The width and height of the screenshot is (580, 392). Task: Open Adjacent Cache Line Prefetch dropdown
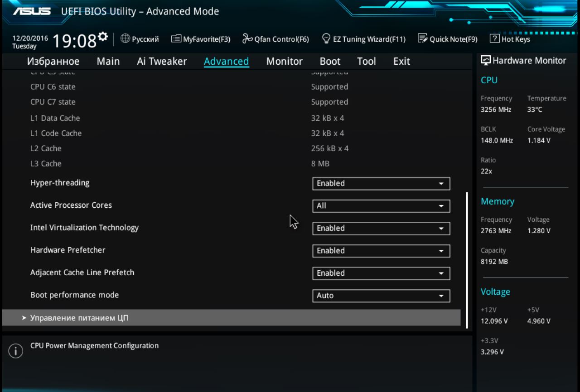click(x=381, y=273)
